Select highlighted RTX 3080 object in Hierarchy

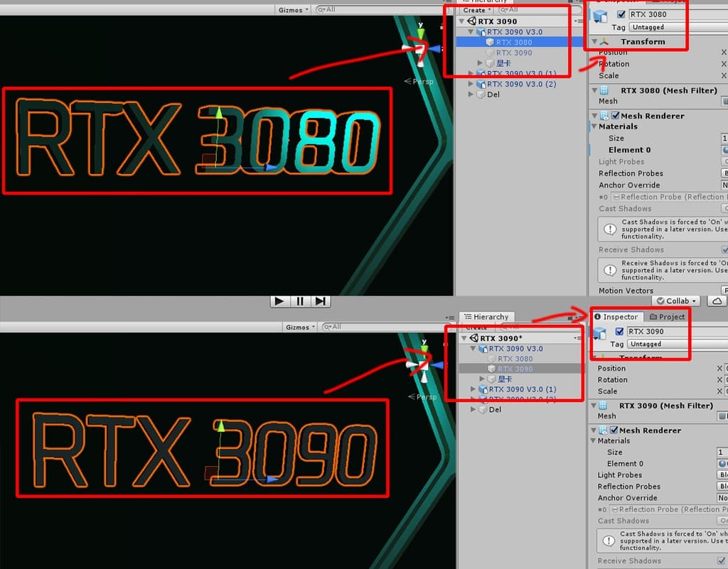(x=514, y=42)
